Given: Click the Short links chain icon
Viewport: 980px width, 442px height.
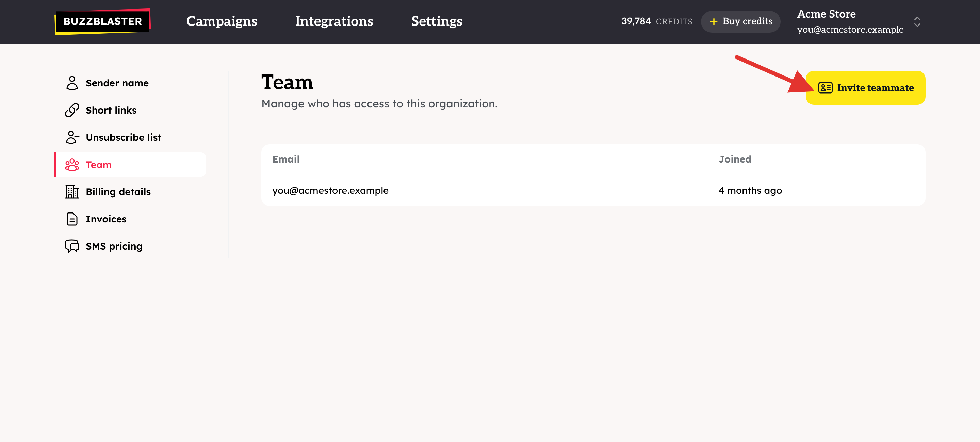Looking at the screenshot, I should [72, 110].
